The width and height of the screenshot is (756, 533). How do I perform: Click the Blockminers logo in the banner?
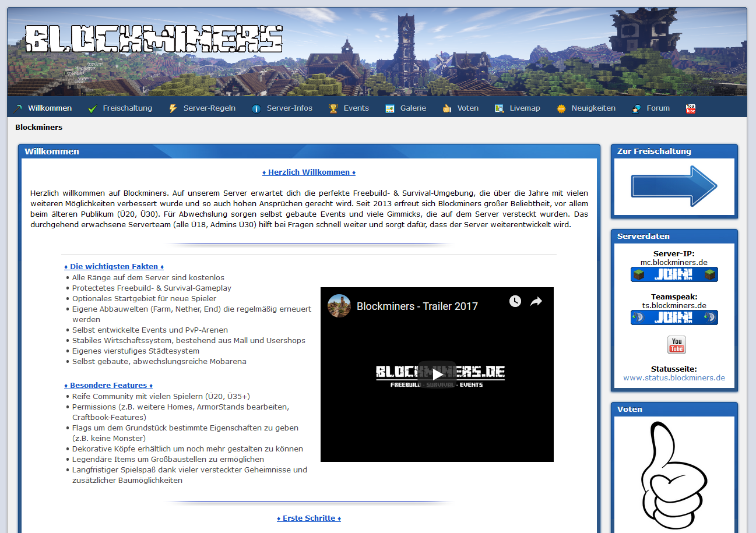(x=154, y=38)
